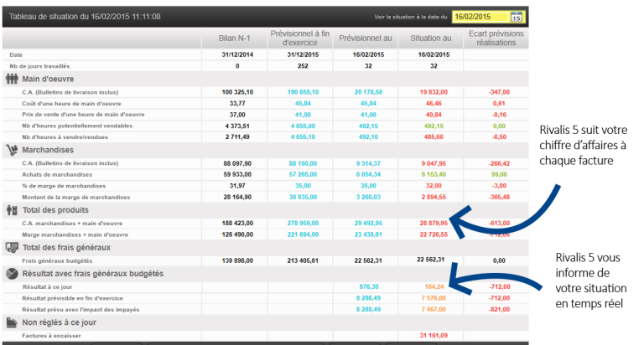Click Résultat prévisible en fin d'exercice label
The image size is (644, 345).
click(x=73, y=298)
